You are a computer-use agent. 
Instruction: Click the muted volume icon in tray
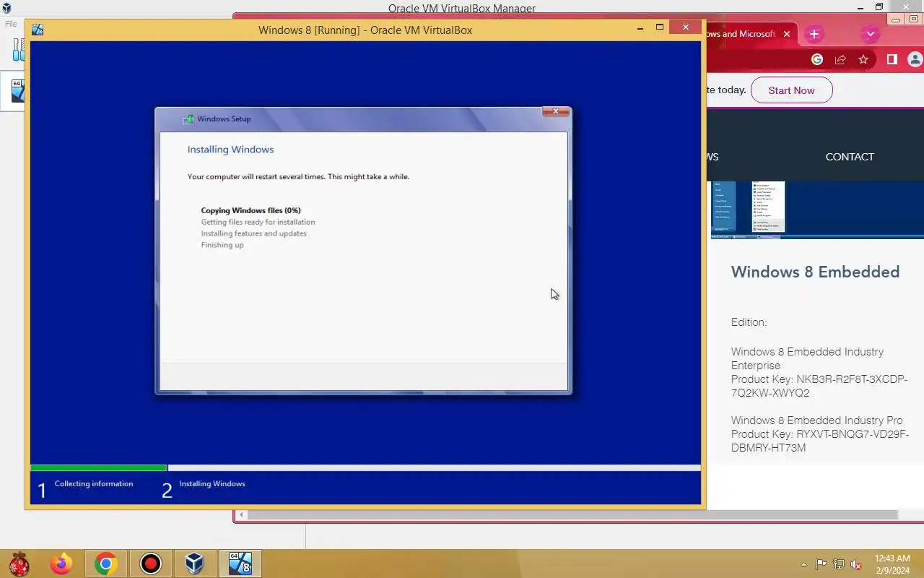coord(856,564)
